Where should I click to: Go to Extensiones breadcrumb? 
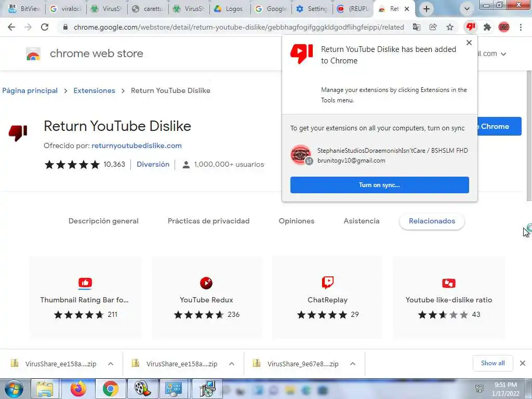coord(95,90)
